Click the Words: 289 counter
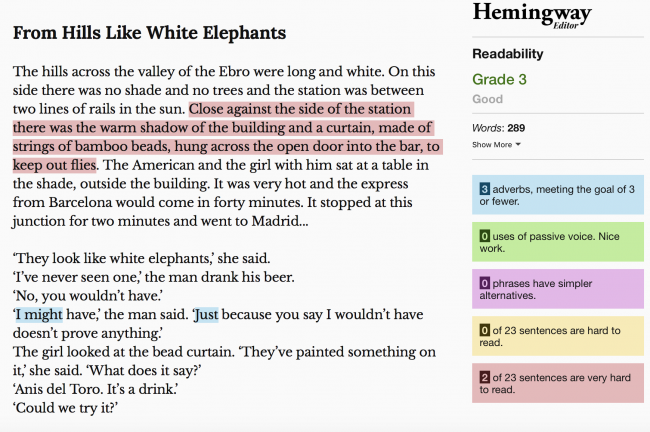The height and width of the screenshot is (432, 650). tap(500, 128)
